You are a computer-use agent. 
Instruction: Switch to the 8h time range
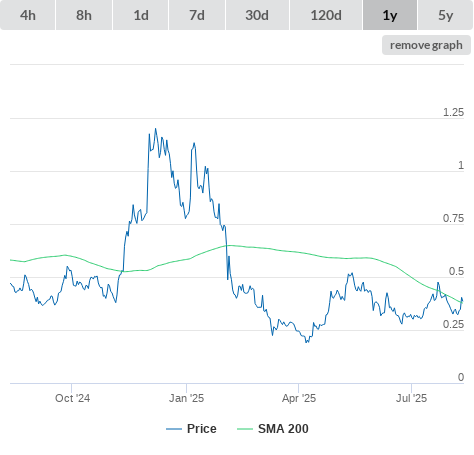tap(84, 15)
